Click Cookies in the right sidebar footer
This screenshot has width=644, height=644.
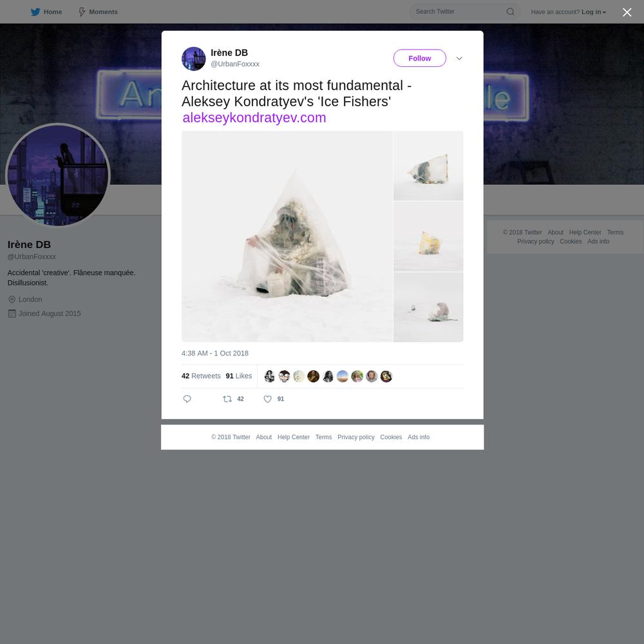click(571, 241)
